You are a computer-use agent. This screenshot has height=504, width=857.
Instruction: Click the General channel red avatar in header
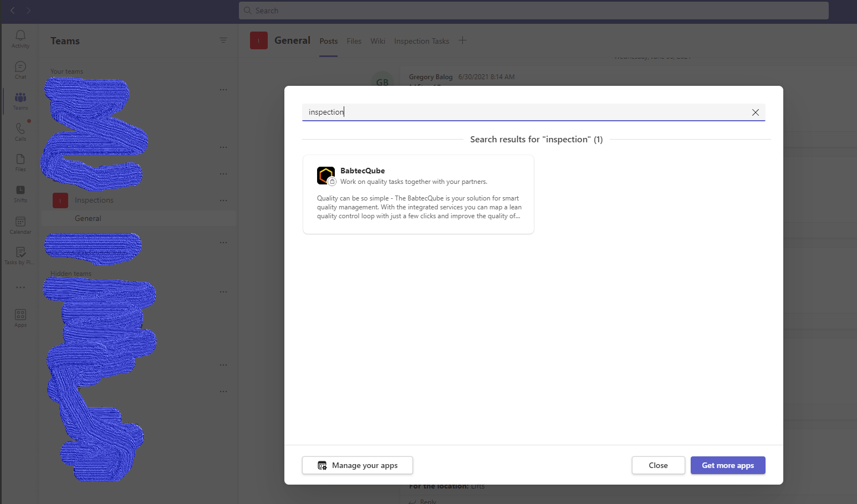click(259, 40)
